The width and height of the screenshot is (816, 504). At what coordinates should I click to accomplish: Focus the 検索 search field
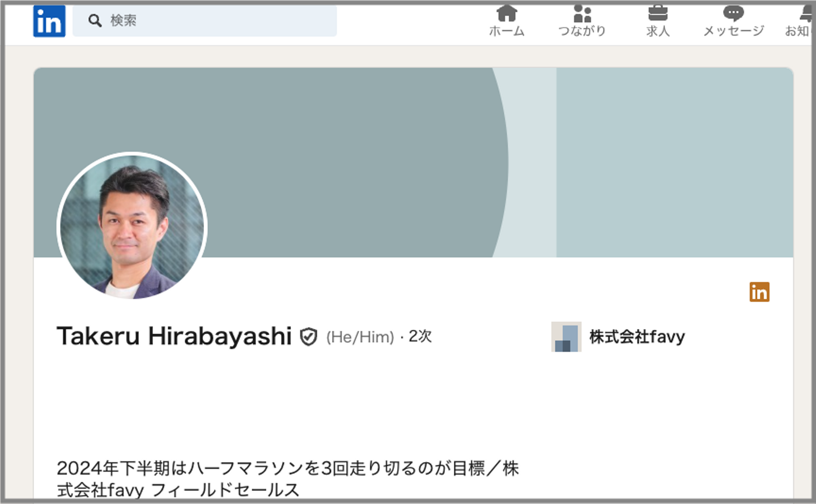coord(205,21)
